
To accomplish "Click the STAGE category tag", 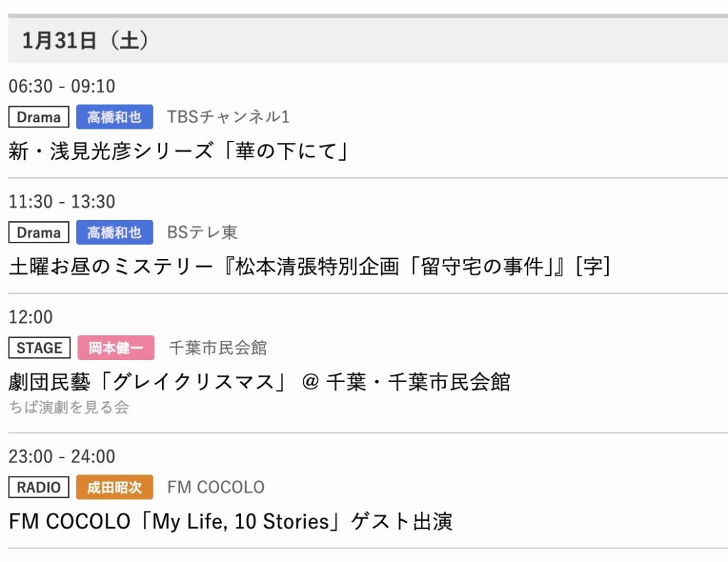I will click(x=40, y=348).
